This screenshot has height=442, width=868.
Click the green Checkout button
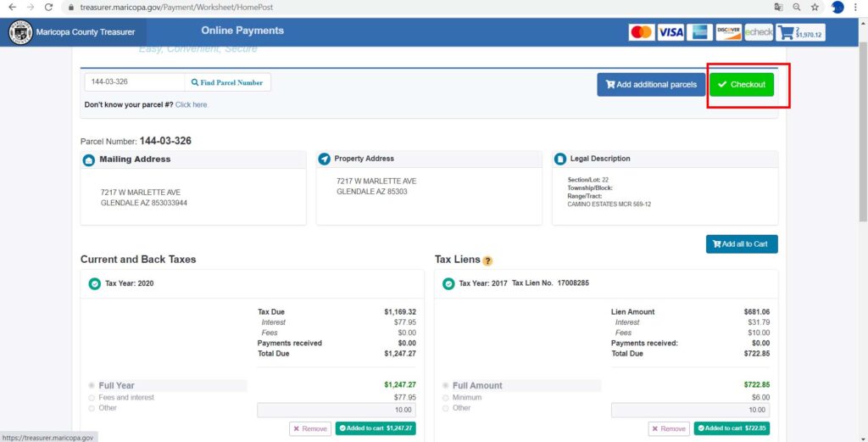742,85
